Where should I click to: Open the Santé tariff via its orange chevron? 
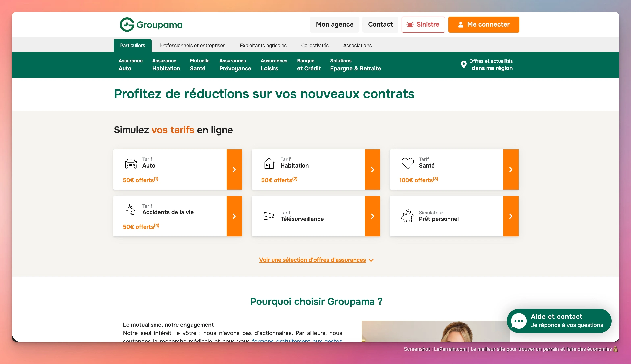click(x=511, y=169)
